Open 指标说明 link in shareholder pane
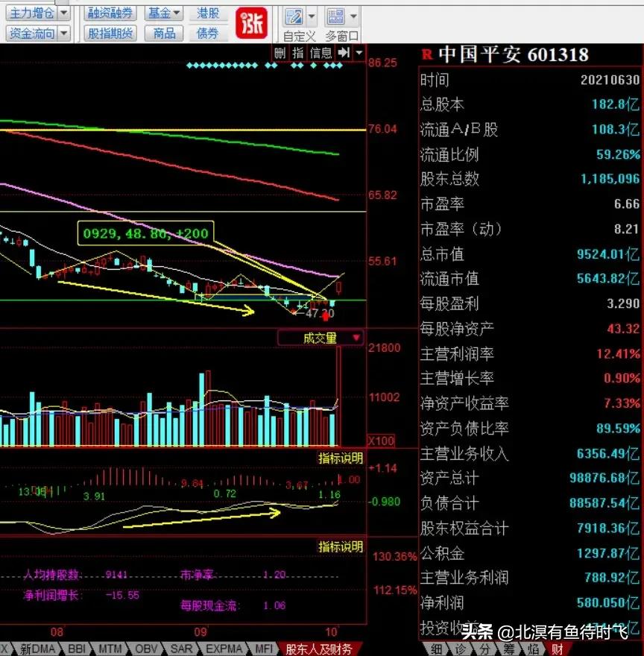The image size is (644, 656). click(340, 546)
